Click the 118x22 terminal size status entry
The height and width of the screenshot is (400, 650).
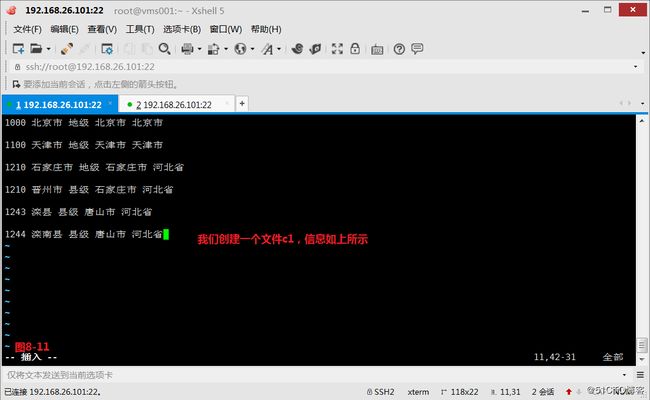tap(460, 392)
